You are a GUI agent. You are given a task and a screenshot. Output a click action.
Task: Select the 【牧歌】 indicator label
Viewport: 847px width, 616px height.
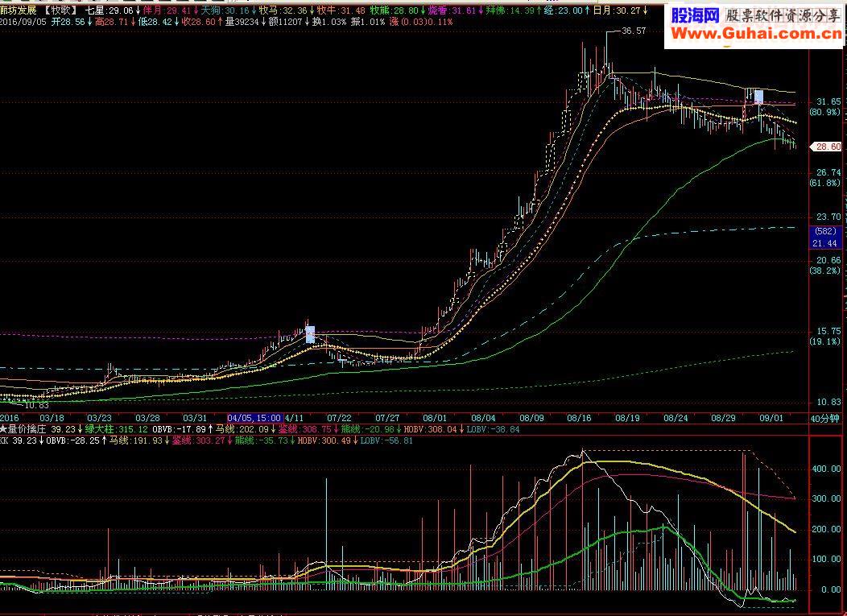[61, 10]
